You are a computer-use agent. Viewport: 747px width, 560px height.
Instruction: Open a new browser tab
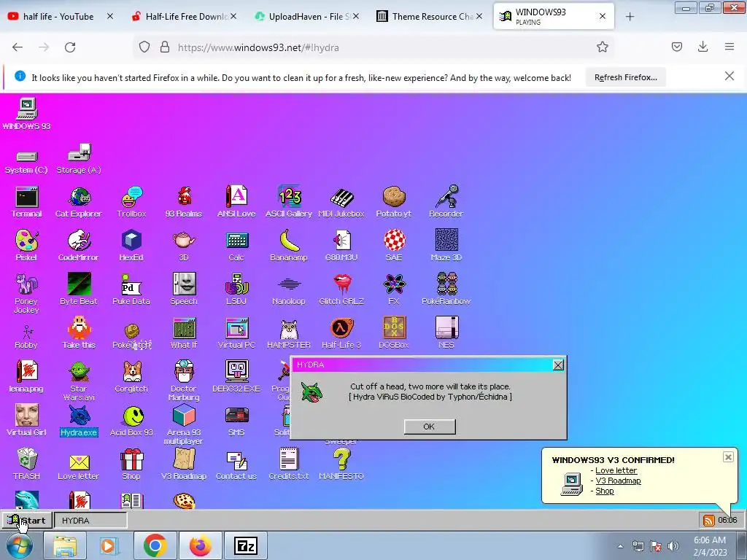630,17
